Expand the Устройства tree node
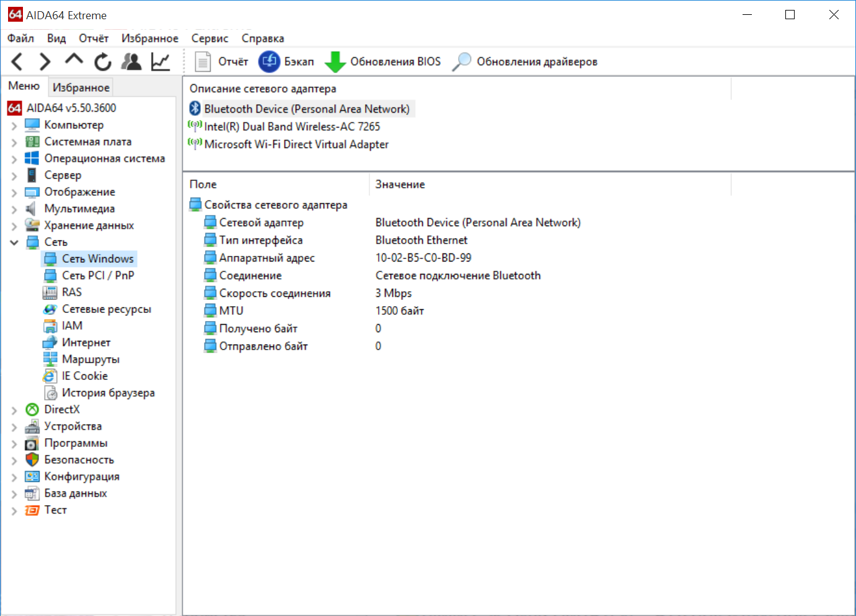856x616 pixels. pyautogui.click(x=14, y=426)
